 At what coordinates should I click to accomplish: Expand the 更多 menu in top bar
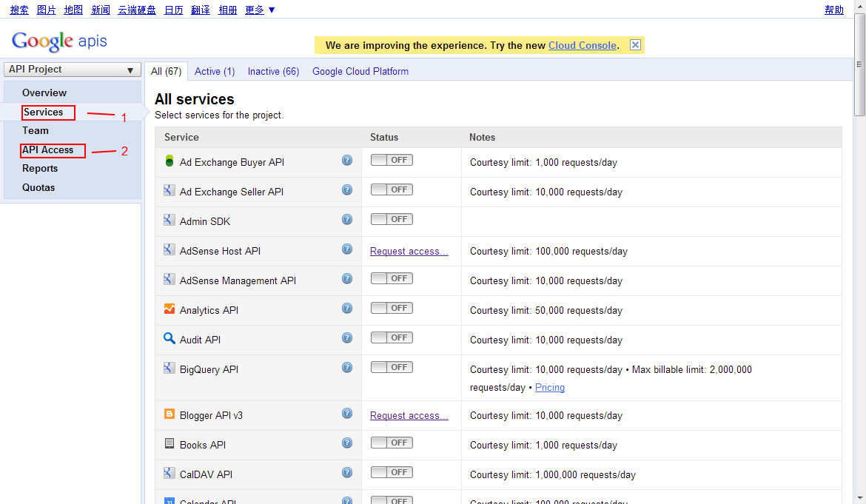pyautogui.click(x=260, y=10)
